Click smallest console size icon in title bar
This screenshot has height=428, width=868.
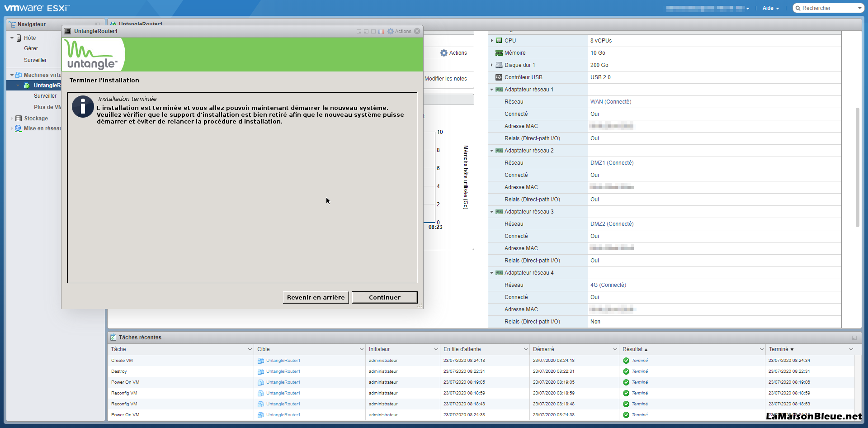point(359,32)
